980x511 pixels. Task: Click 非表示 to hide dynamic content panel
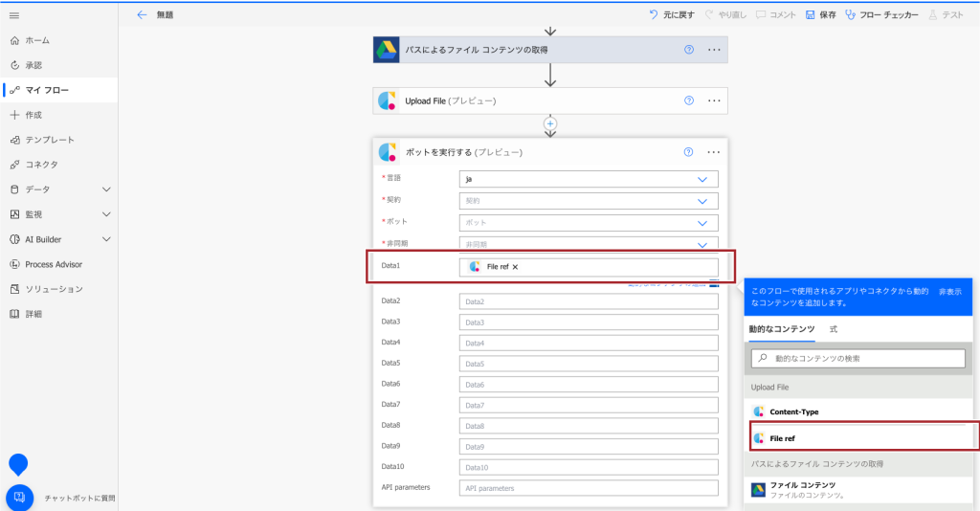(x=949, y=290)
